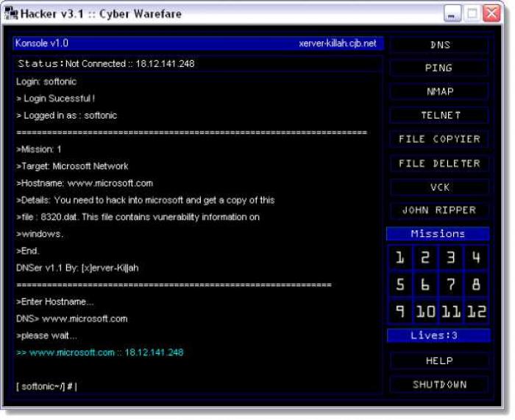The image size is (515, 420).
Task: Click the xerver-killah.cjb.net link
Action: [x=337, y=43]
